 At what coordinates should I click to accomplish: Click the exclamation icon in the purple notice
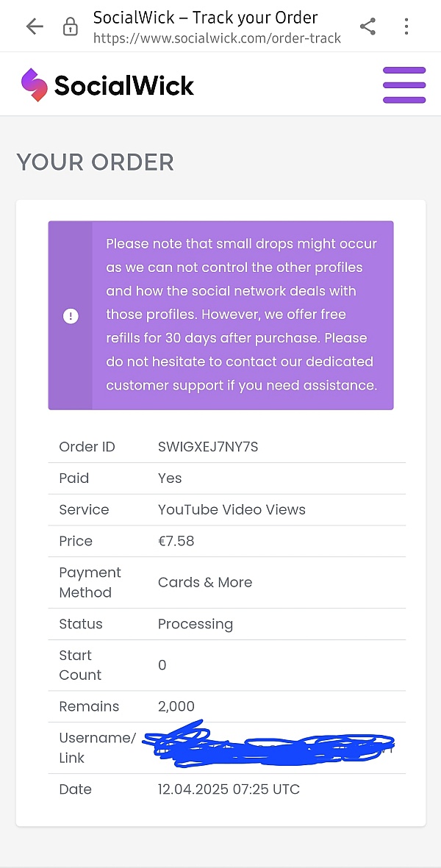click(x=71, y=316)
